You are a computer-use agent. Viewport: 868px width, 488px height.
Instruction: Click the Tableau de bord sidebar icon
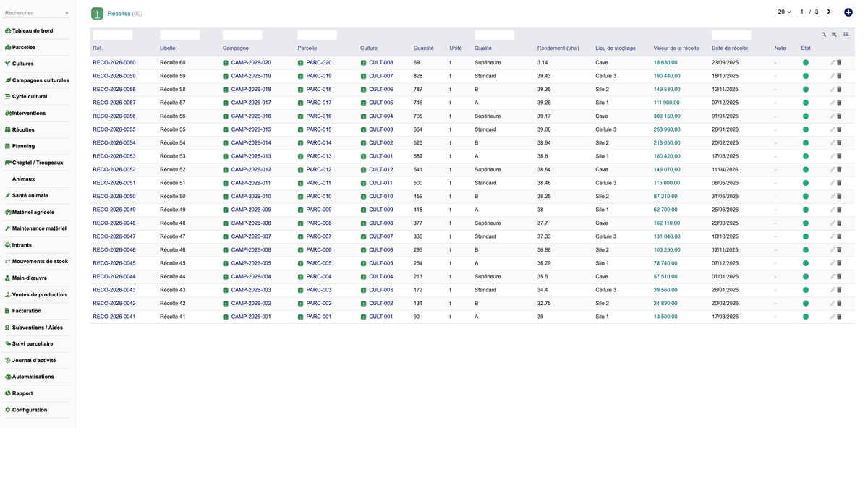(8, 31)
